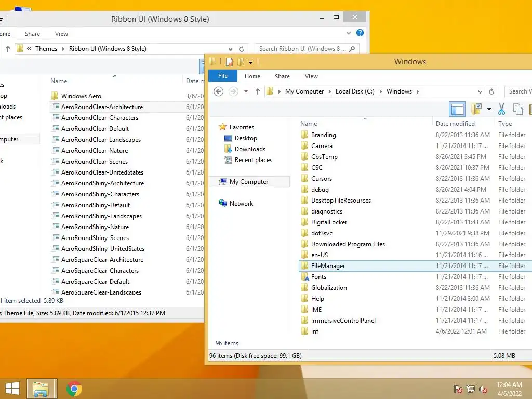
Task: Select the FileManager folder row
Action: pos(415,266)
